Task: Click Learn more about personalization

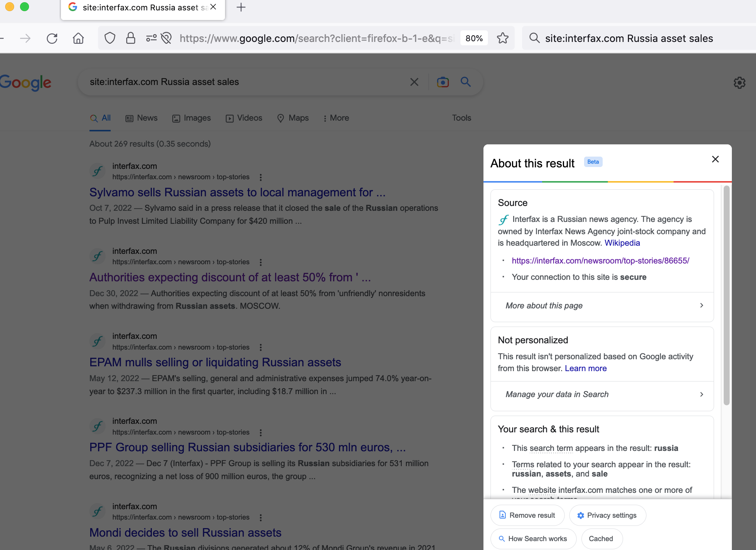Action: click(586, 368)
